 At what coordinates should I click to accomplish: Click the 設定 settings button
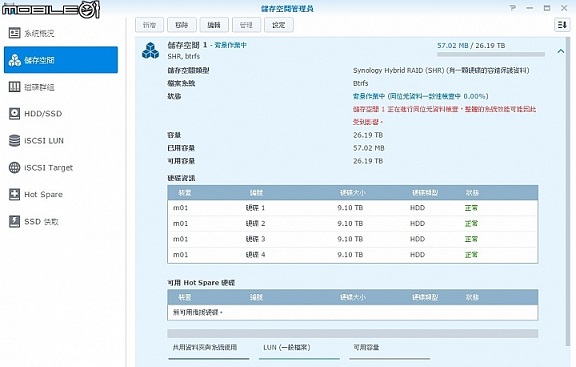(x=278, y=25)
